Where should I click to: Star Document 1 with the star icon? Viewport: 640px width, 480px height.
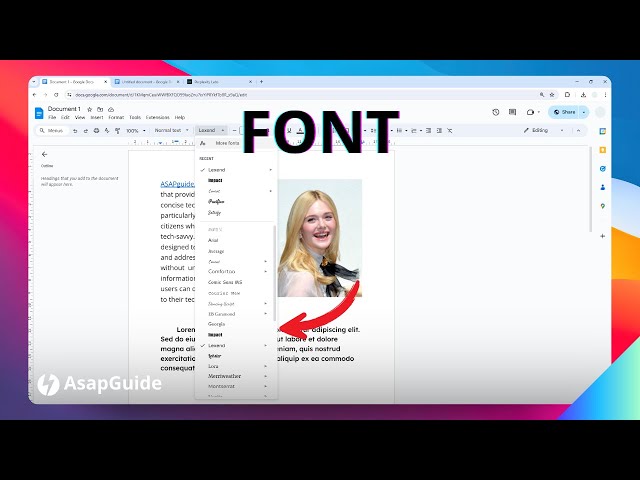pos(90,109)
